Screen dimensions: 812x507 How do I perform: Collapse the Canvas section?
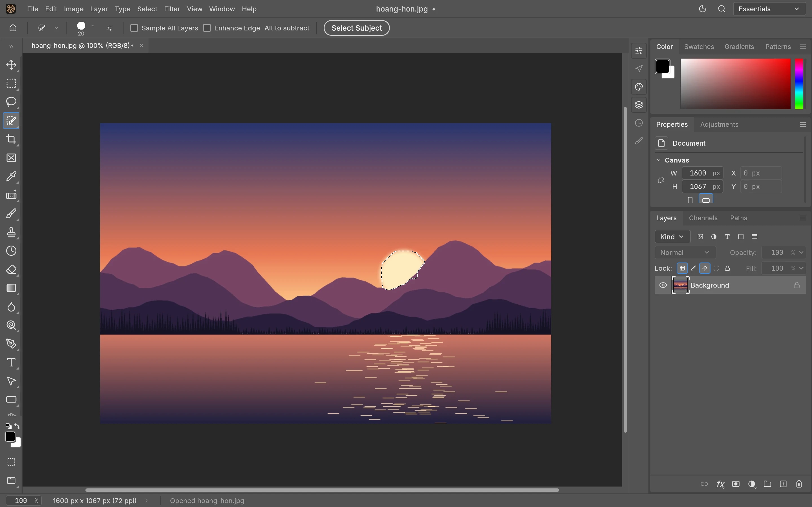tap(659, 160)
